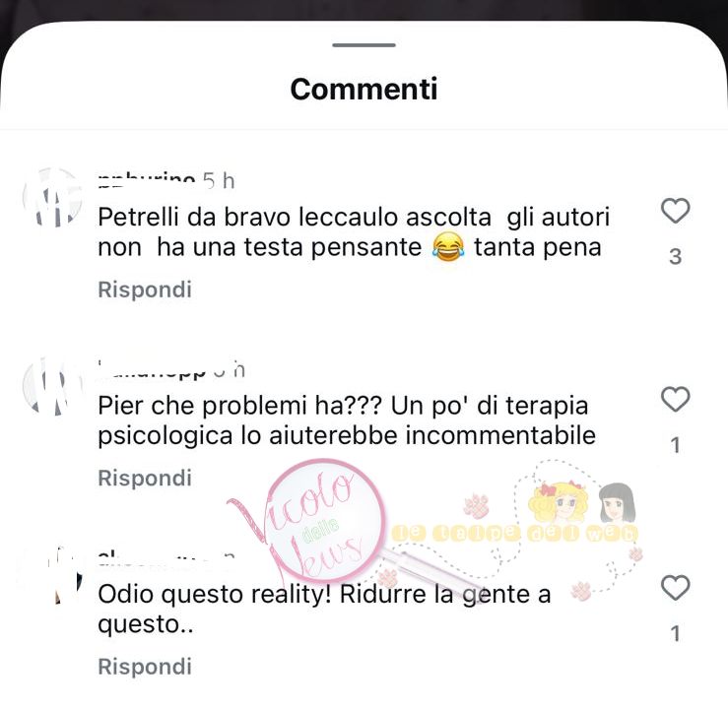The image size is (728, 710).
Task: Open the profile picture of the first commenter
Action: tap(52, 198)
